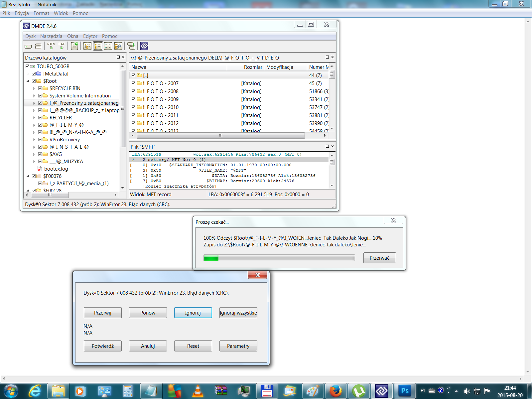Screen dimensions: 532x399
Task: Click the Parametry button
Action: (238, 346)
